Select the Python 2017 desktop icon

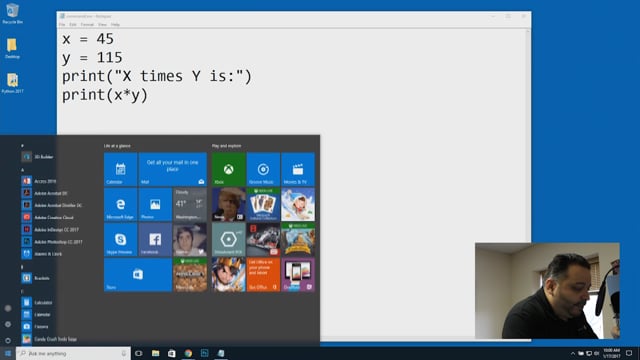12,83
